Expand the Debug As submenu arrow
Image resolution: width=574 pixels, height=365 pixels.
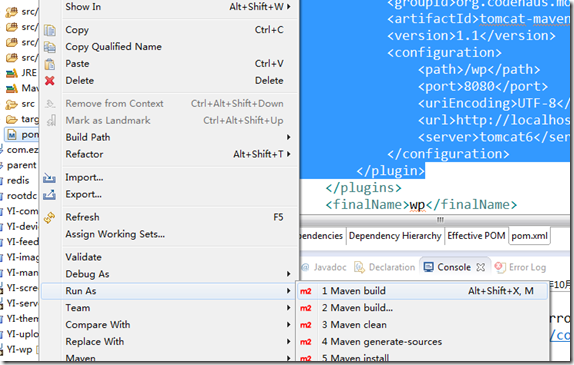tap(288, 274)
